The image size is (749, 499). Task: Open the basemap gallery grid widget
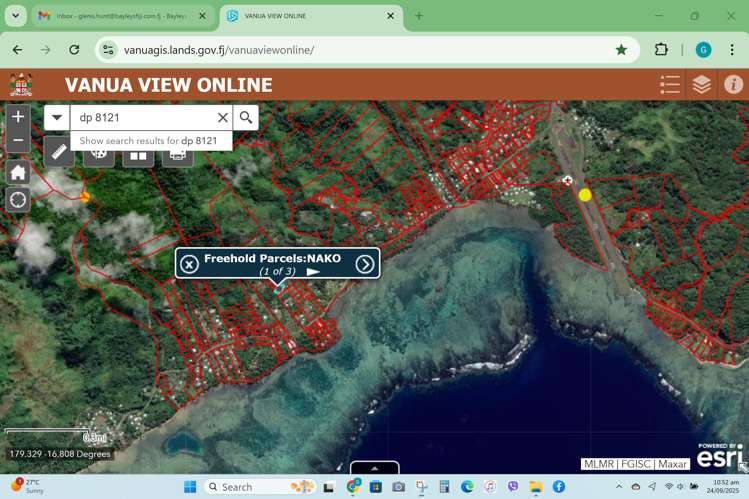click(x=138, y=157)
